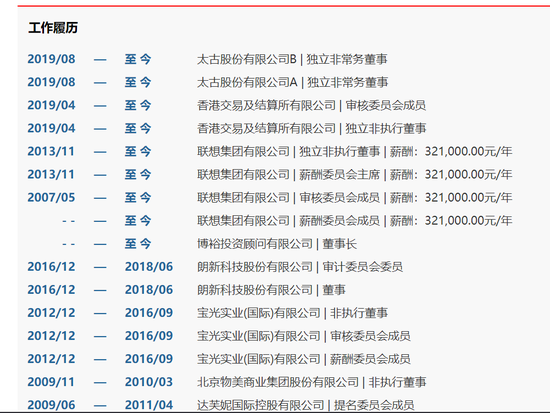Click 联想集团有限公司 薪酬委员会成员 entry

354,221
